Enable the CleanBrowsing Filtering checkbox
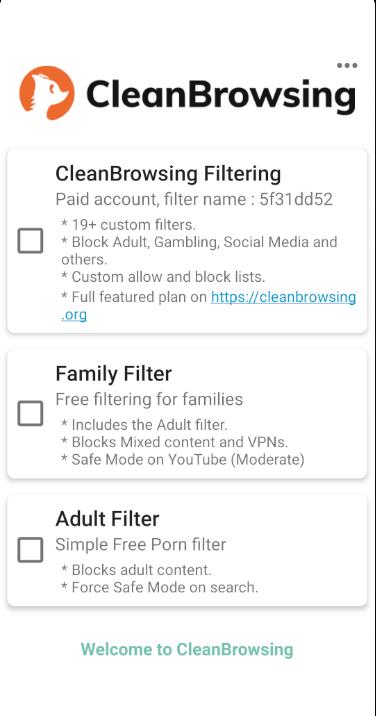Screen dimensions: 376x716 tap(31, 241)
